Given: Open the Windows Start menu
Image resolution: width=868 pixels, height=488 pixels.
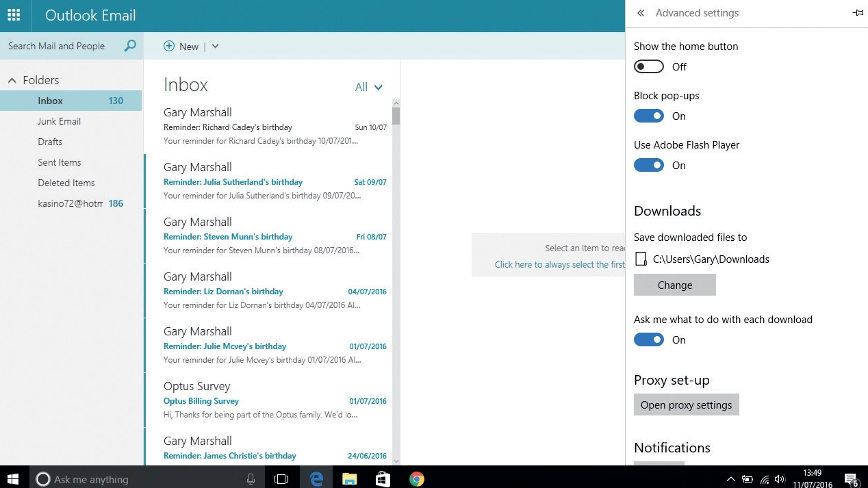Looking at the screenshot, I should point(13,479).
